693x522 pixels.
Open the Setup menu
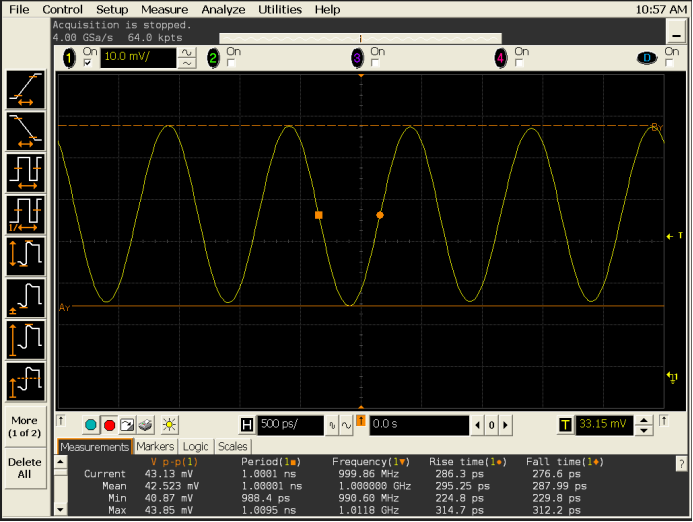pos(112,9)
